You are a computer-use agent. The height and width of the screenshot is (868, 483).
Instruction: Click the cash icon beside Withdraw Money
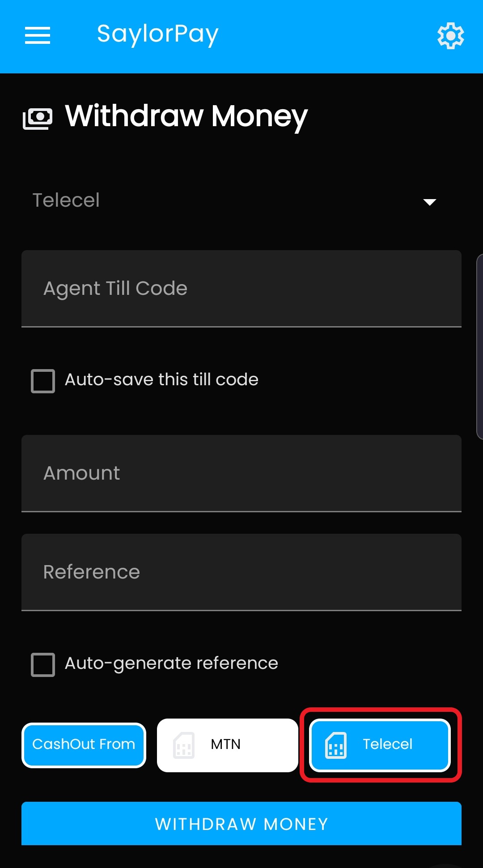click(x=38, y=119)
